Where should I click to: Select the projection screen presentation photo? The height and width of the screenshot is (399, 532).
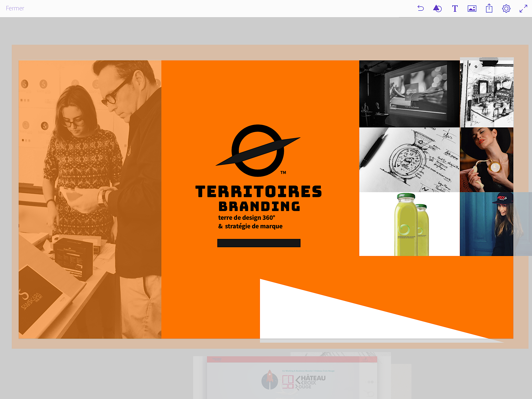point(409,94)
